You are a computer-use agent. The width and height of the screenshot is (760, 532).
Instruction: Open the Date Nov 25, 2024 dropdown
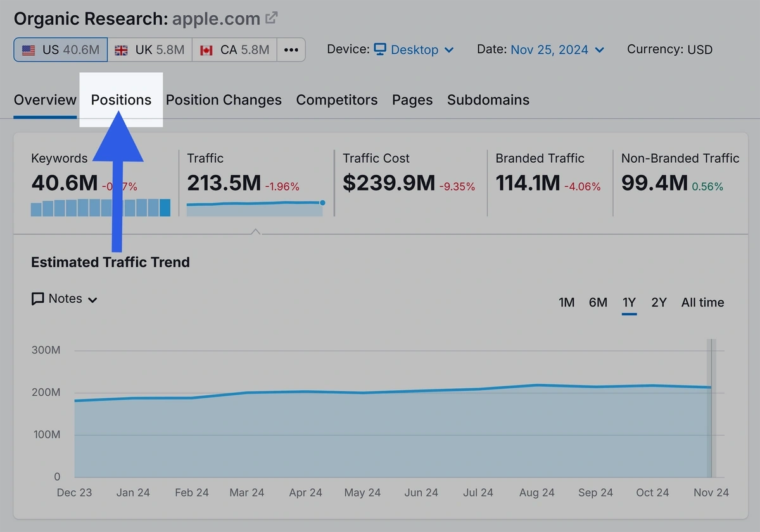pyautogui.click(x=557, y=49)
